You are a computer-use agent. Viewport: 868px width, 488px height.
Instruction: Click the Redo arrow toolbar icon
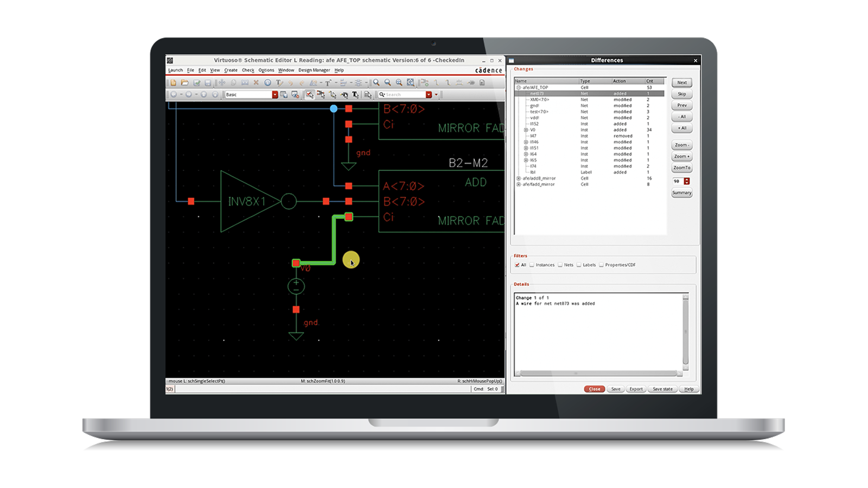point(302,83)
